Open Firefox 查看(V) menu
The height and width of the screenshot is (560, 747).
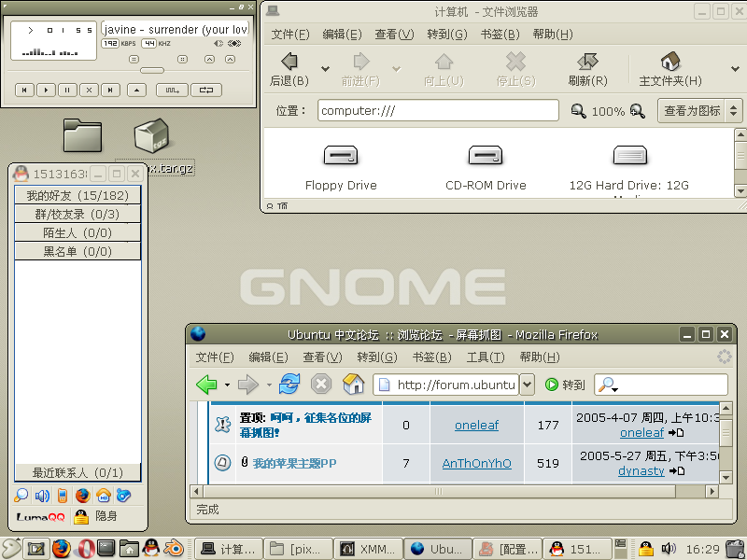(x=322, y=357)
